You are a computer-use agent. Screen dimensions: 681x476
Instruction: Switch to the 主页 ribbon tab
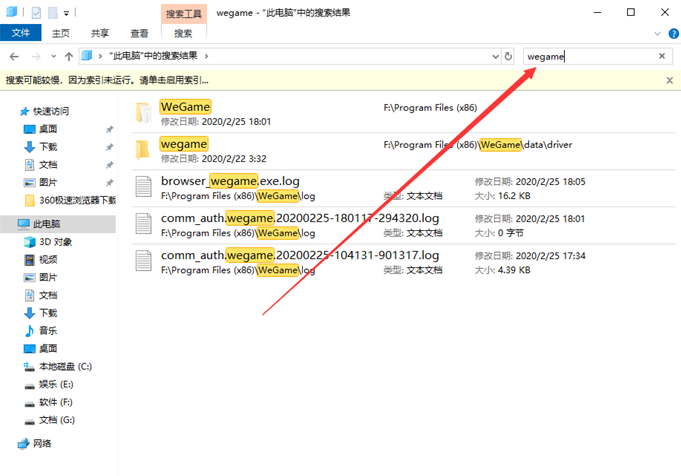pyautogui.click(x=60, y=33)
